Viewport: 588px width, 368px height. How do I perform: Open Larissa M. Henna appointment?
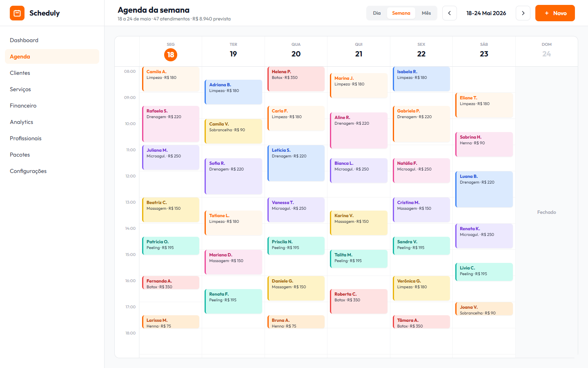171,322
